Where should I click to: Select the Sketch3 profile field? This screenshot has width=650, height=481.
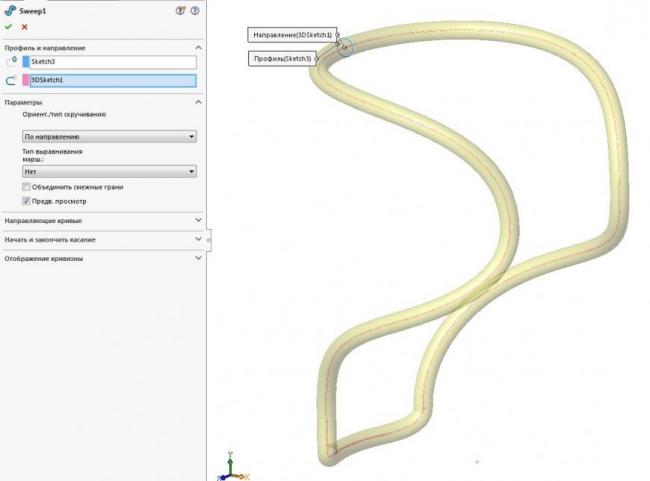coord(113,62)
